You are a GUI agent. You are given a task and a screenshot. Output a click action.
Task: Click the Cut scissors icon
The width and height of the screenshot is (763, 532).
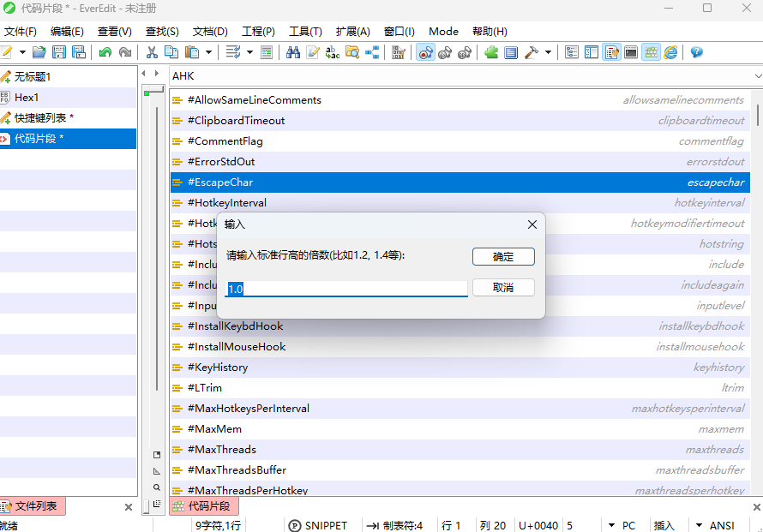(152, 52)
